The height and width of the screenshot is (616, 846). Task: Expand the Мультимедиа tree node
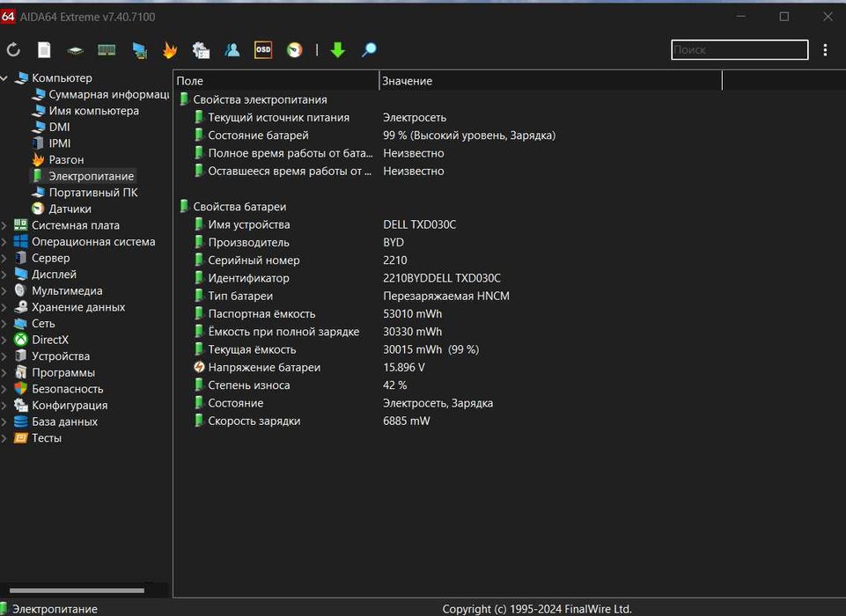pos(4,291)
